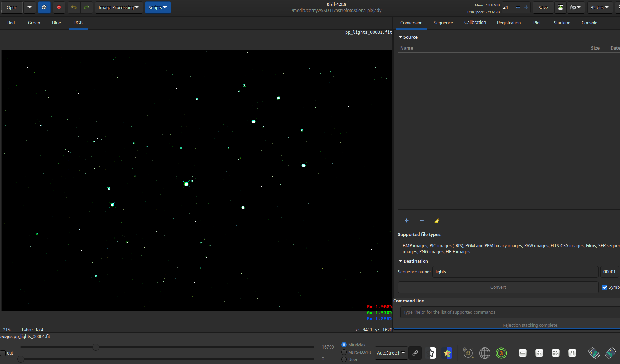
Task: Toggle false color rendering star icon
Action: tap(447, 353)
